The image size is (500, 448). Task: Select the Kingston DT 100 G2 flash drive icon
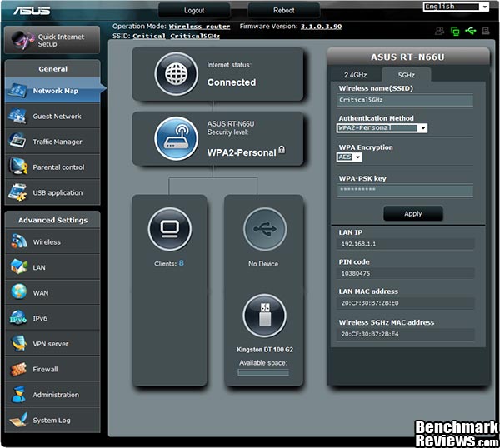coord(265,316)
